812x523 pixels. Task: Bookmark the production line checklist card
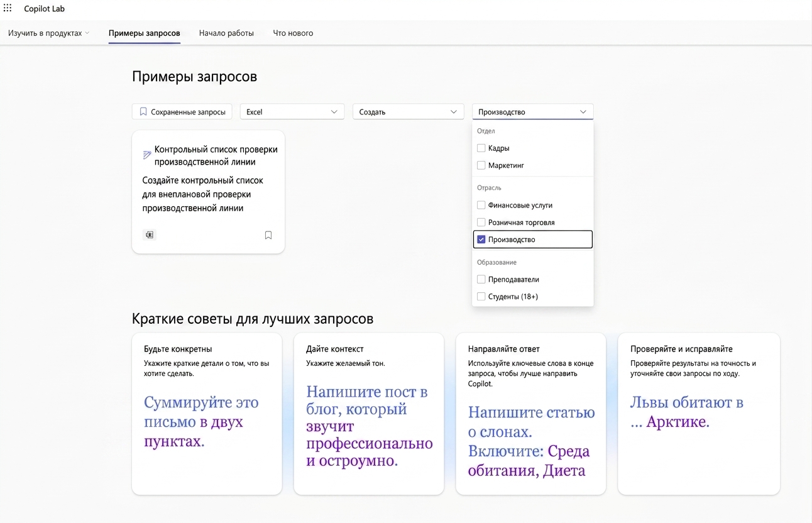point(268,235)
